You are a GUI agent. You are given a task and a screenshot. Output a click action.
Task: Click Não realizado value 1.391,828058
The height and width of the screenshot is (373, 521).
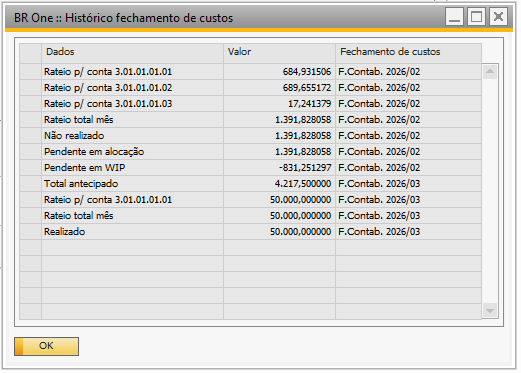click(279, 136)
